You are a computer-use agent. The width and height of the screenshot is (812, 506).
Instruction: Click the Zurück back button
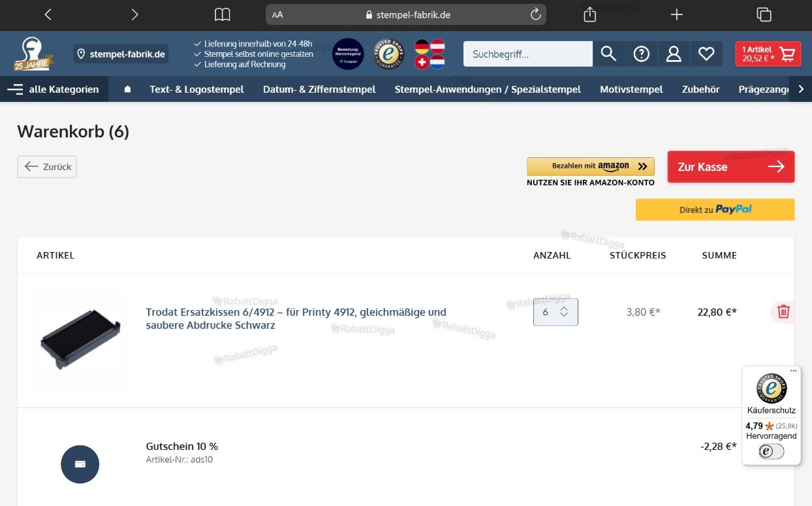pyautogui.click(x=47, y=166)
